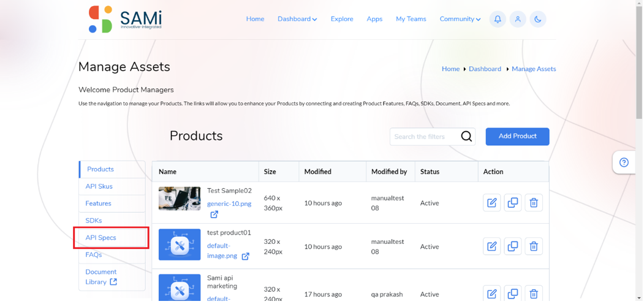The height and width of the screenshot is (304, 644).
Task: Open Explore in top navigation
Action: [x=342, y=19]
